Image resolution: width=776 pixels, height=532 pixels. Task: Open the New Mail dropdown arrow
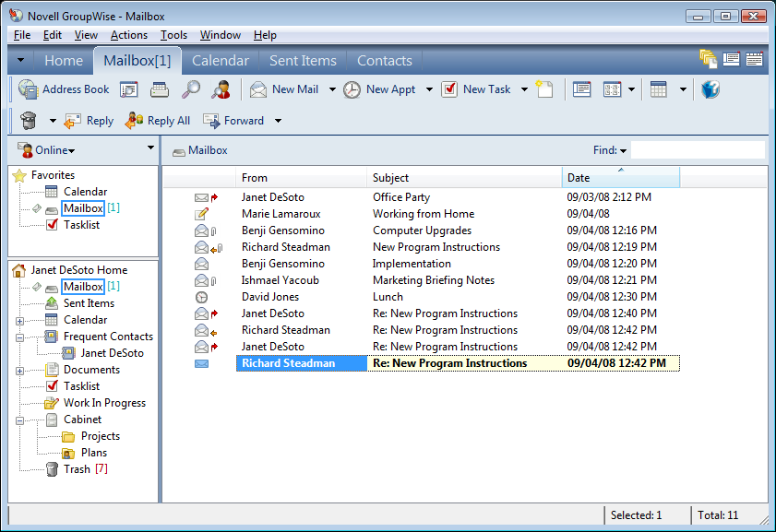[333, 89]
